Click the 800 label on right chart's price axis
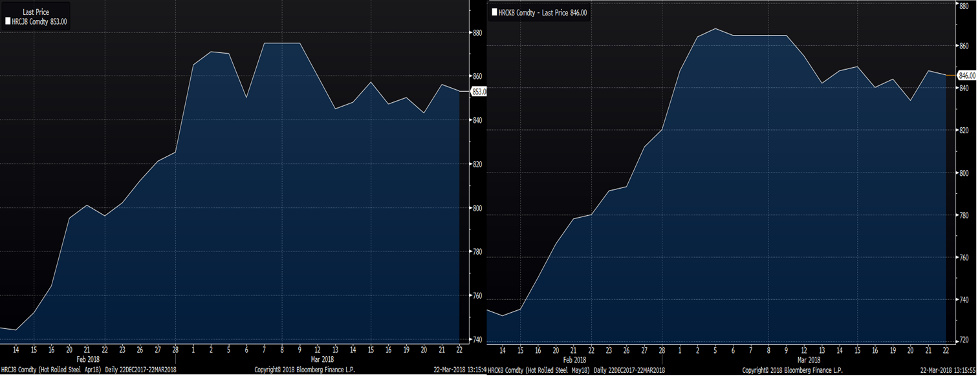This screenshot has width=980, height=380. [963, 173]
